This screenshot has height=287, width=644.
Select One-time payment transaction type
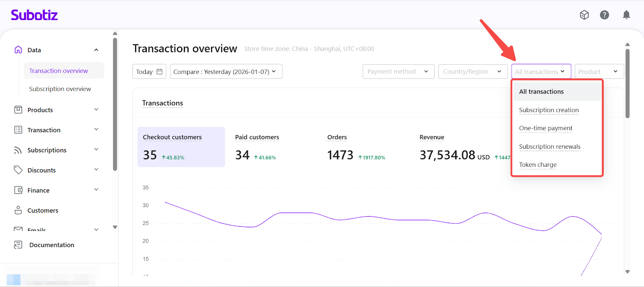545,128
